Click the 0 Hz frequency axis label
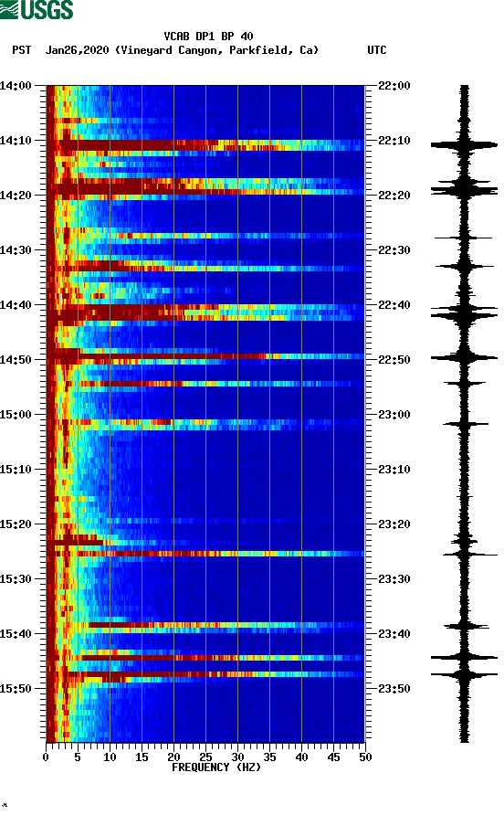The width and height of the screenshot is (504, 815). coord(46,757)
